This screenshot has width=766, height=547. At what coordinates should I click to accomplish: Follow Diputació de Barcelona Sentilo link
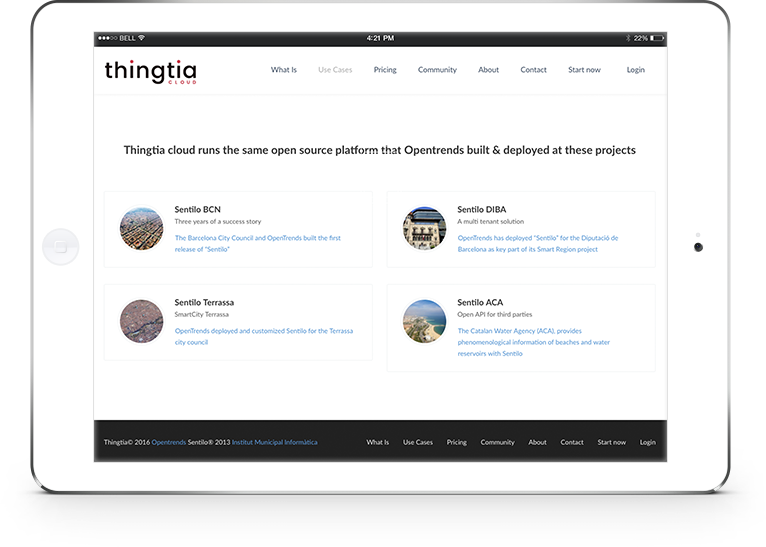click(538, 243)
